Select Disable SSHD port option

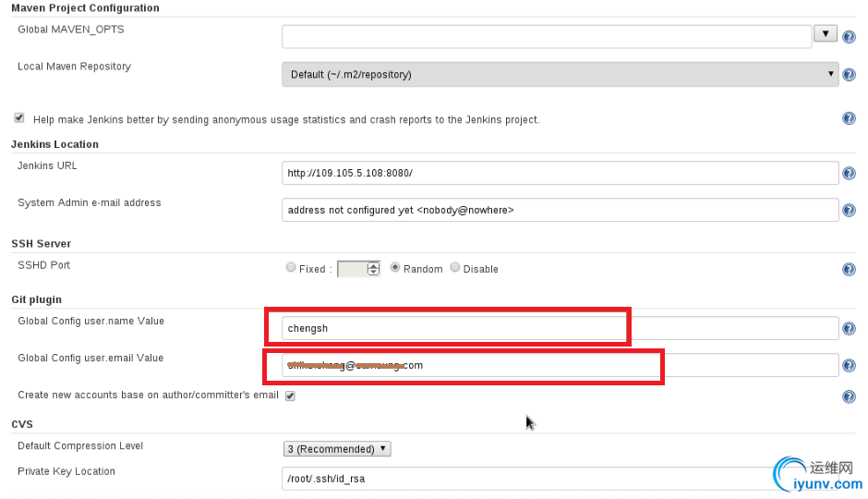point(454,267)
